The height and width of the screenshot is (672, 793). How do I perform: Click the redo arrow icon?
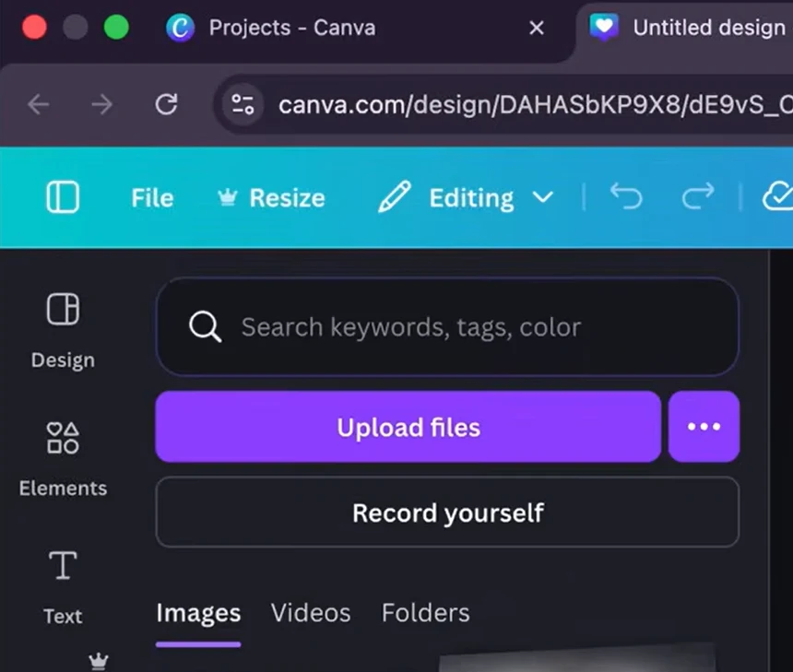click(x=698, y=197)
